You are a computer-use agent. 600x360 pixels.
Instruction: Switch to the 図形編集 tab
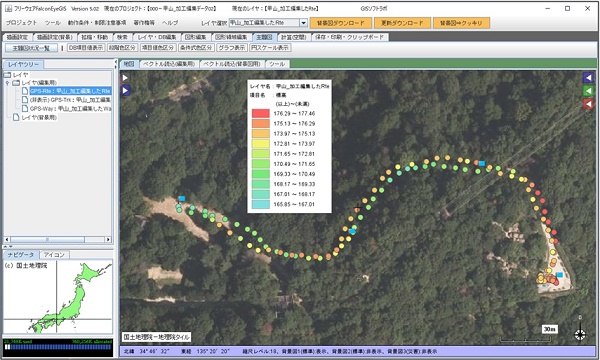(196, 37)
